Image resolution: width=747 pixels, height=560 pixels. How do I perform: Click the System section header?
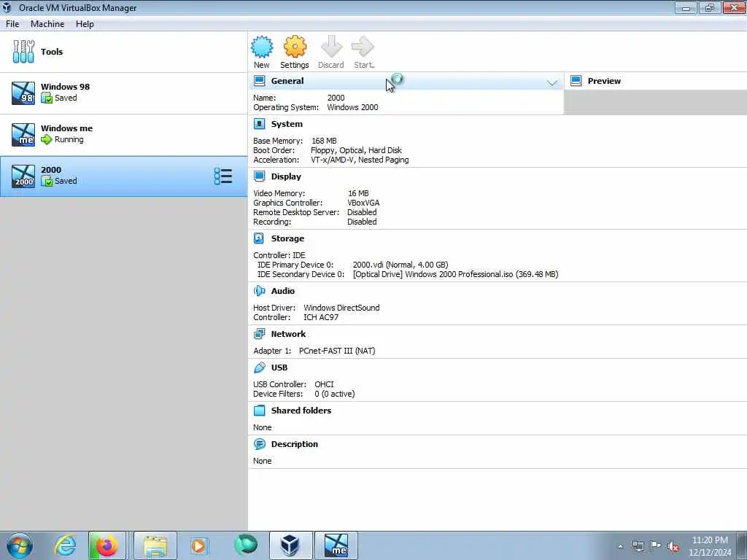point(287,124)
